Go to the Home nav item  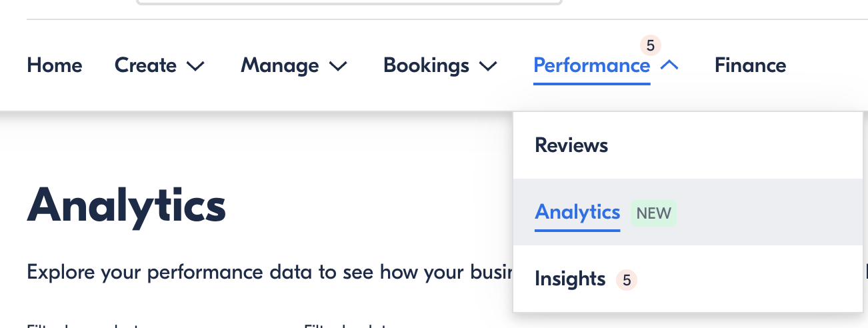[55, 65]
